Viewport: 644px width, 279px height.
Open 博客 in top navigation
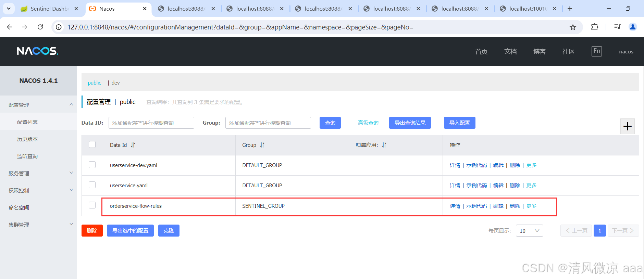(x=540, y=52)
